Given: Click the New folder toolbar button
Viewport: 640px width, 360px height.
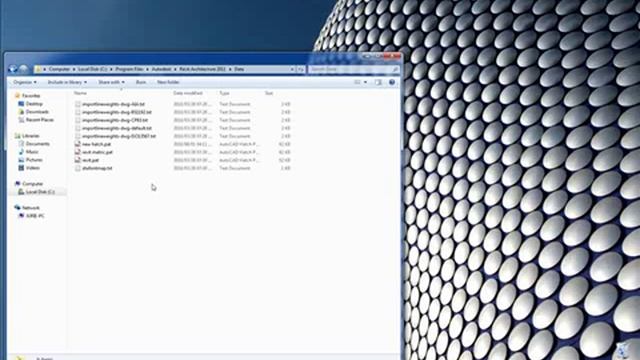Looking at the screenshot, I should [168, 82].
